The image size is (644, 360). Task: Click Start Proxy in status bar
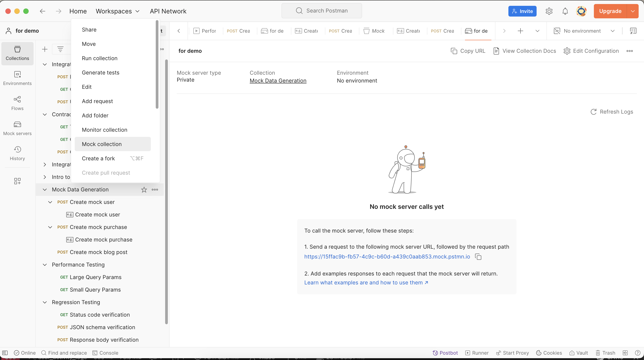click(512, 353)
